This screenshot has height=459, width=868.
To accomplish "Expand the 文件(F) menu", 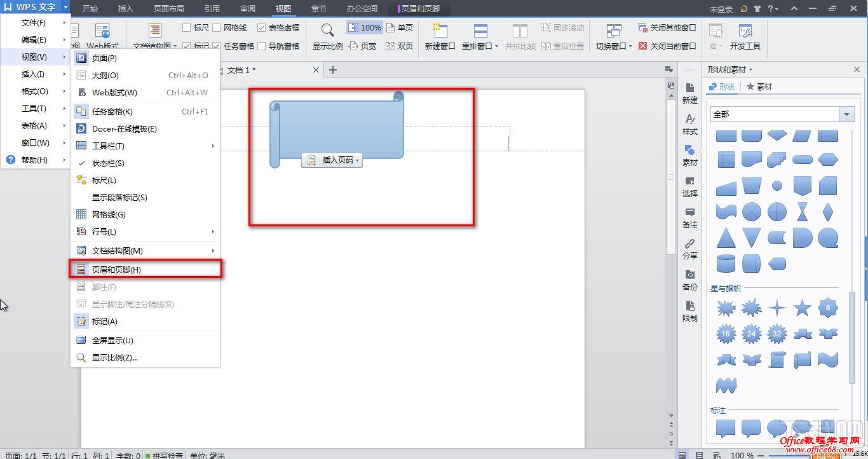I will 36,23.
